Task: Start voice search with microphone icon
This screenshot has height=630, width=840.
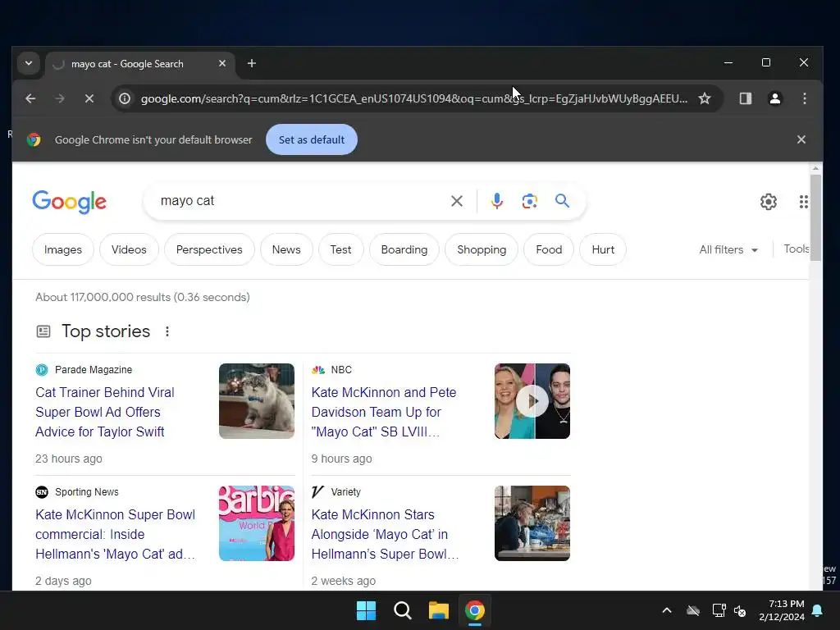Action: tap(496, 201)
